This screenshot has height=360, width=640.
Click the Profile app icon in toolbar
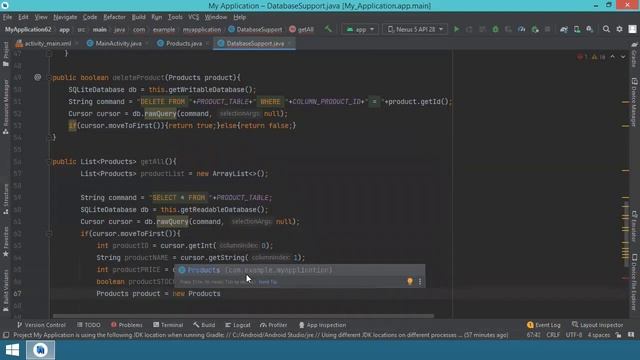click(x=522, y=29)
